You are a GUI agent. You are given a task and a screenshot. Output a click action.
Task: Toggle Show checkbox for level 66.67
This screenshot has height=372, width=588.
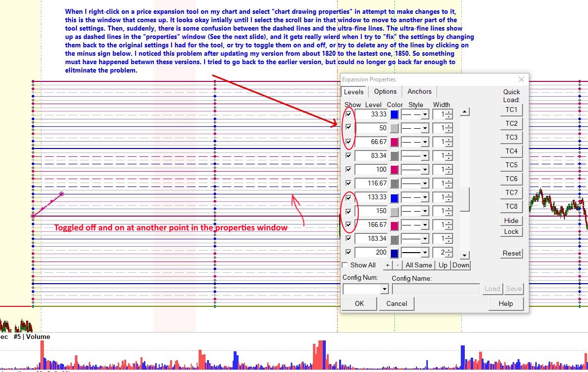(348, 142)
